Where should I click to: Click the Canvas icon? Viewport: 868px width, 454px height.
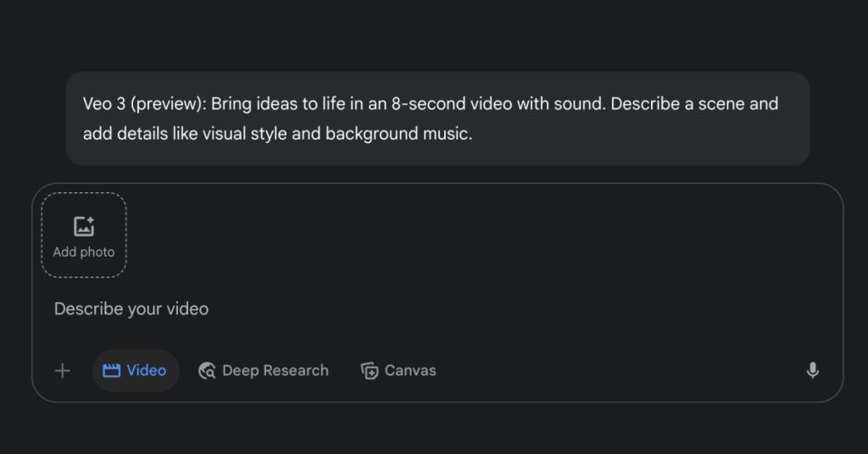[370, 370]
